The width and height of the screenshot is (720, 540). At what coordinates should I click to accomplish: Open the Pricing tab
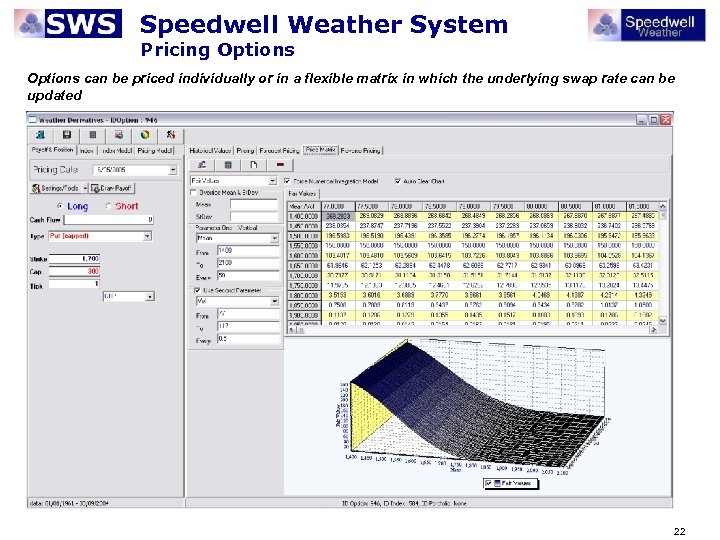(245, 151)
